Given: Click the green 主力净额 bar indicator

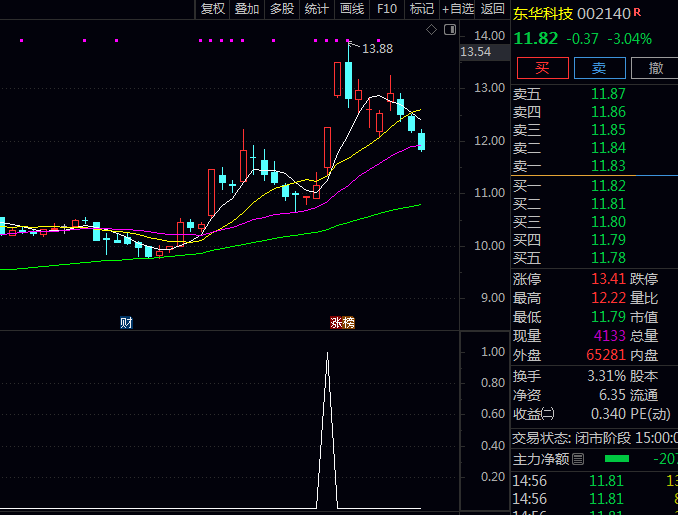Looking at the screenshot, I should click(617, 459).
